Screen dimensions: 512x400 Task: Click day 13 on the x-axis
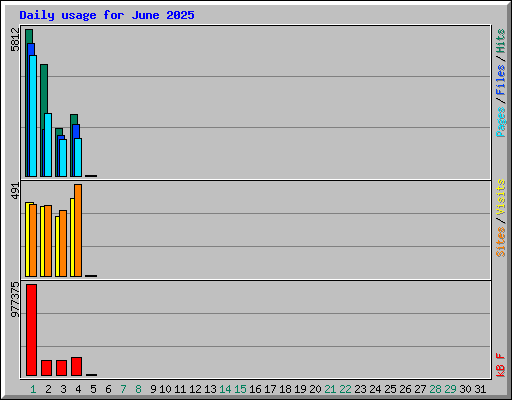click(x=210, y=389)
